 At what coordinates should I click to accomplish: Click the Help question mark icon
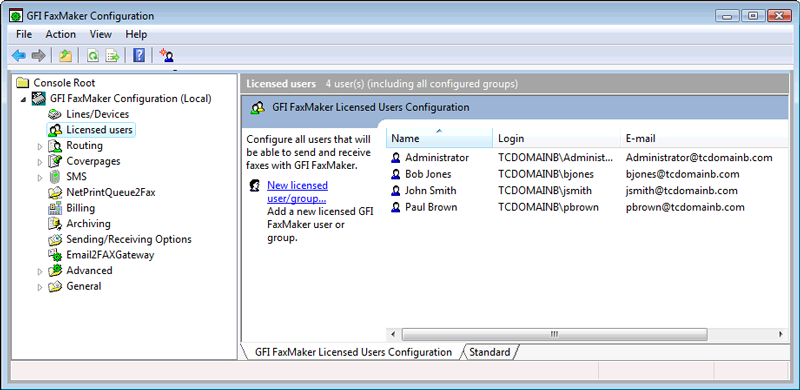point(139,56)
